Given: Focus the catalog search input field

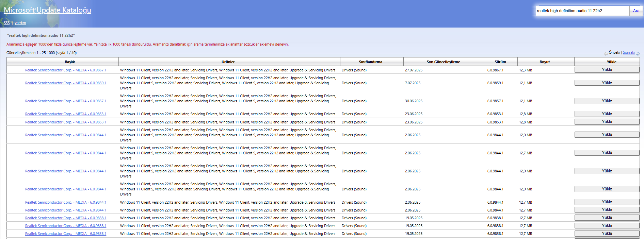Looking at the screenshot, I should (x=582, y=11).
